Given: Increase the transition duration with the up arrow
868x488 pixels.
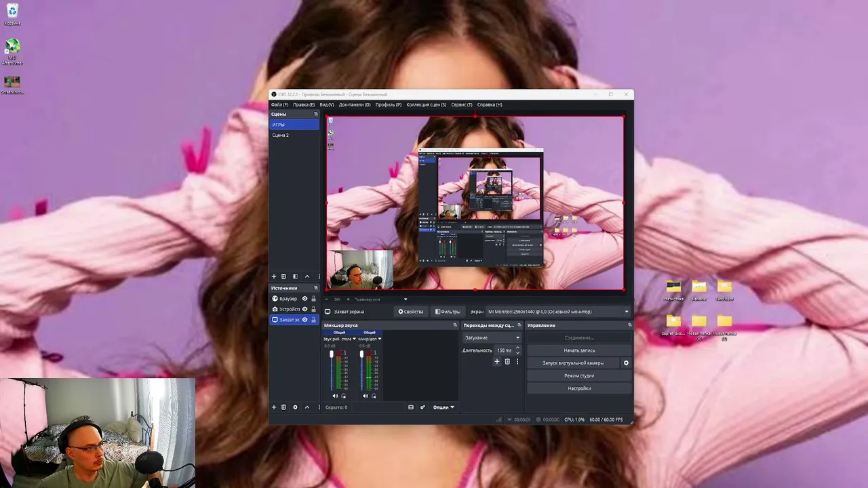Looking at the screenshot, I should pos(517,348).
